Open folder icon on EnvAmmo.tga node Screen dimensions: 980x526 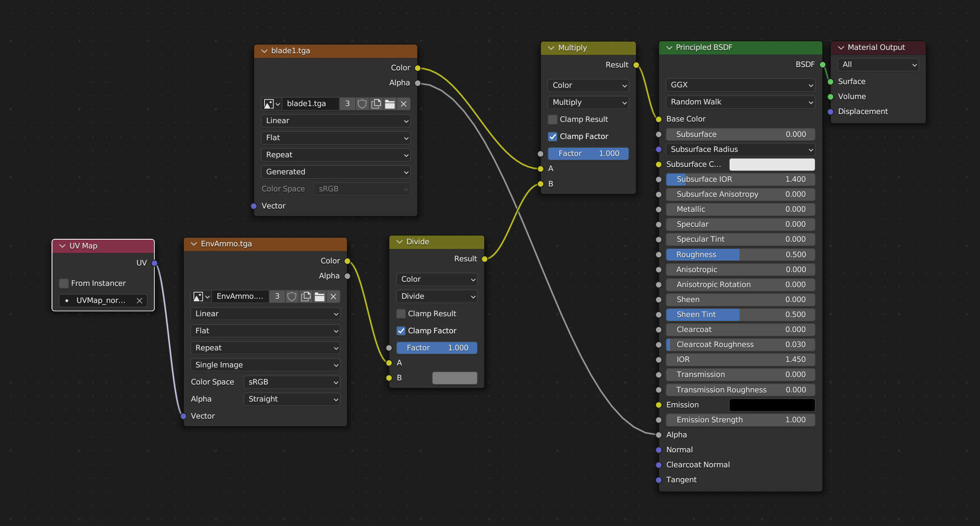point(319,296)
